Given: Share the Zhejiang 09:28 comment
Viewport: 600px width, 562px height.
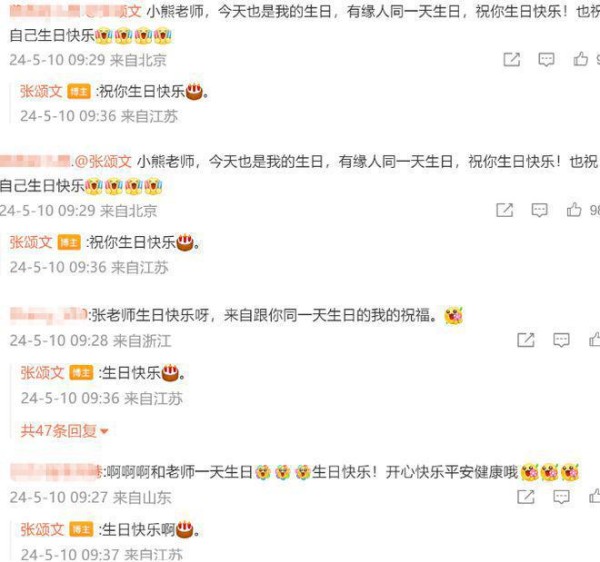Looking at the screenshot, I should click(525, 340).
